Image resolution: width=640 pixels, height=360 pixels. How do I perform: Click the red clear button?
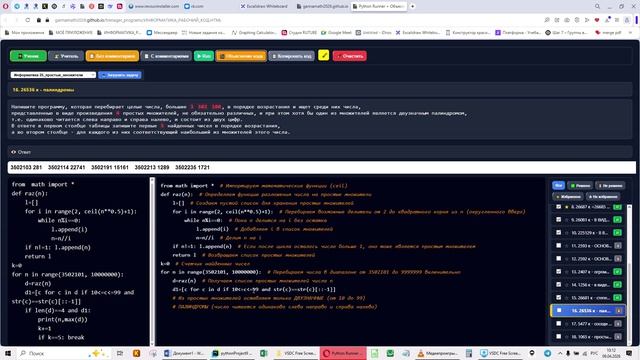[350, 56]
